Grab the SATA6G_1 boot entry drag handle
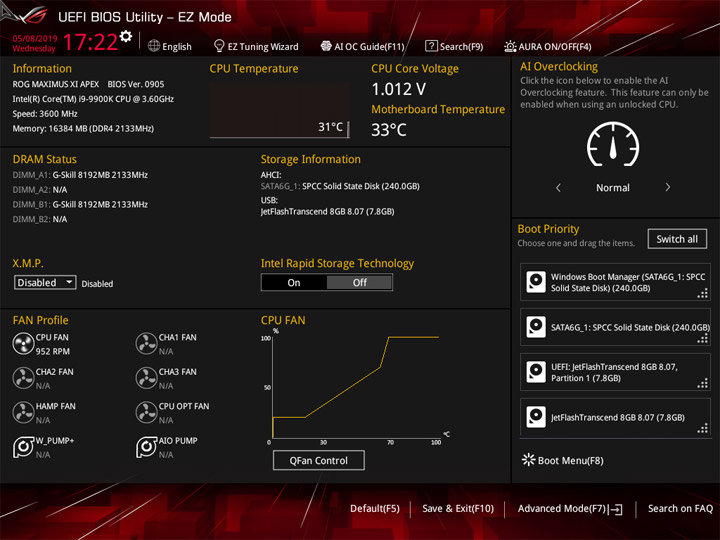The height and width of the screenshot is (540, 720). pos(703,338)
